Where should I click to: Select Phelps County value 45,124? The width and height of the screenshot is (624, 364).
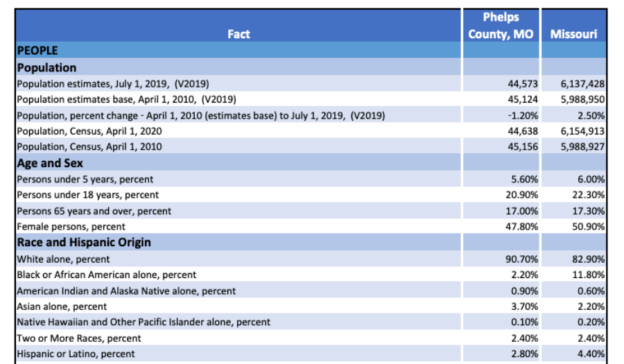coord(523,99)
